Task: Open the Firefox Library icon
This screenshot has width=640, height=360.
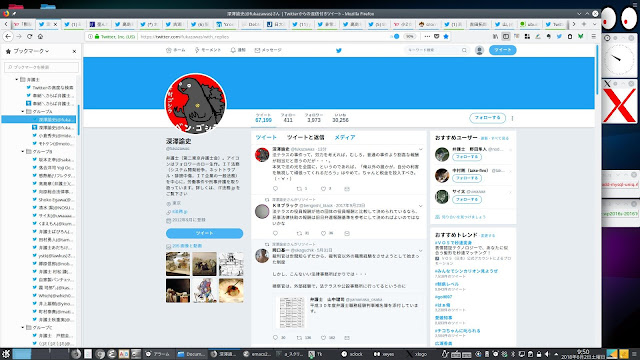Action: (x=495, y=36)
